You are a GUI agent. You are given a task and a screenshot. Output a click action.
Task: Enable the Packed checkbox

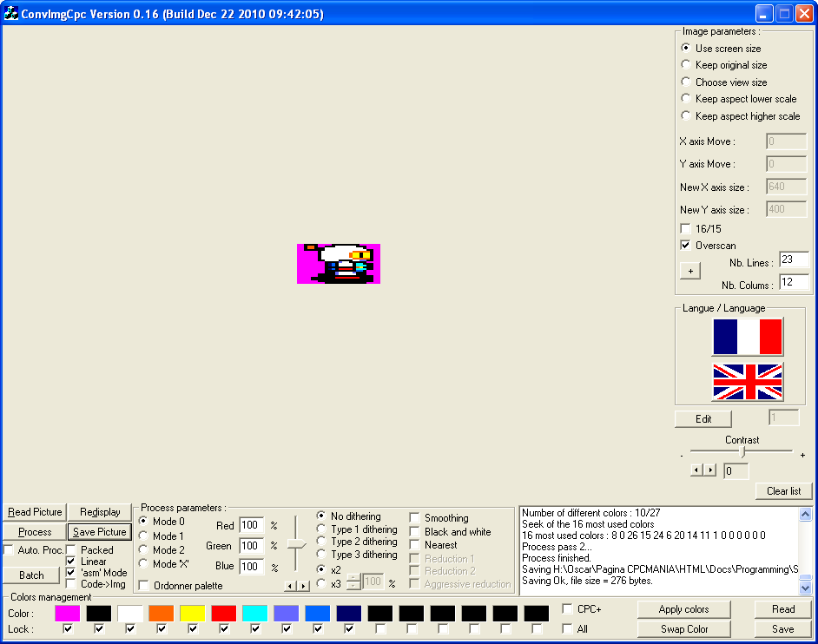71,549
